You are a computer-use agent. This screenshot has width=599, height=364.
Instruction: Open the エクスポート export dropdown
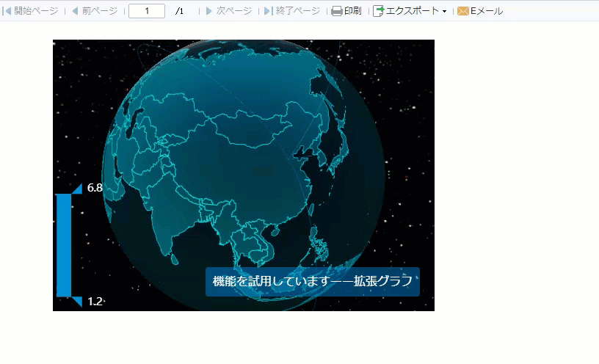click(x=410, y=11)
